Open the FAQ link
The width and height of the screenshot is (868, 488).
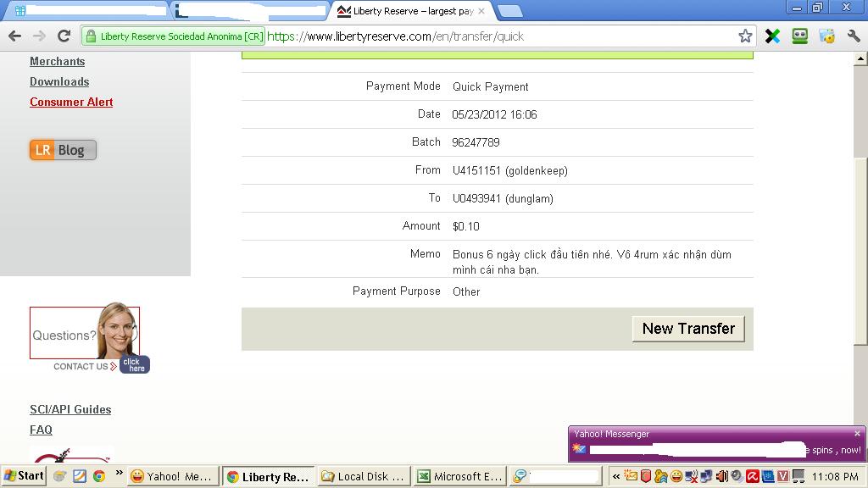(41, 430)
